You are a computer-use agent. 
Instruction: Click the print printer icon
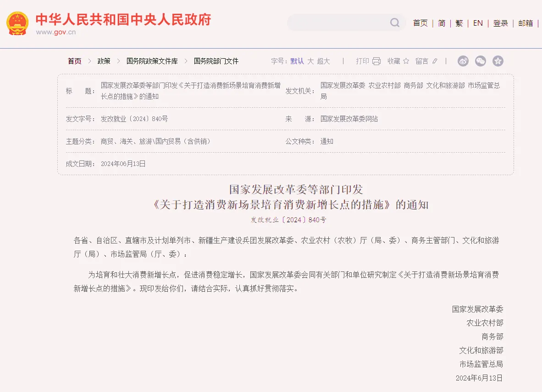tap(376, 61)
